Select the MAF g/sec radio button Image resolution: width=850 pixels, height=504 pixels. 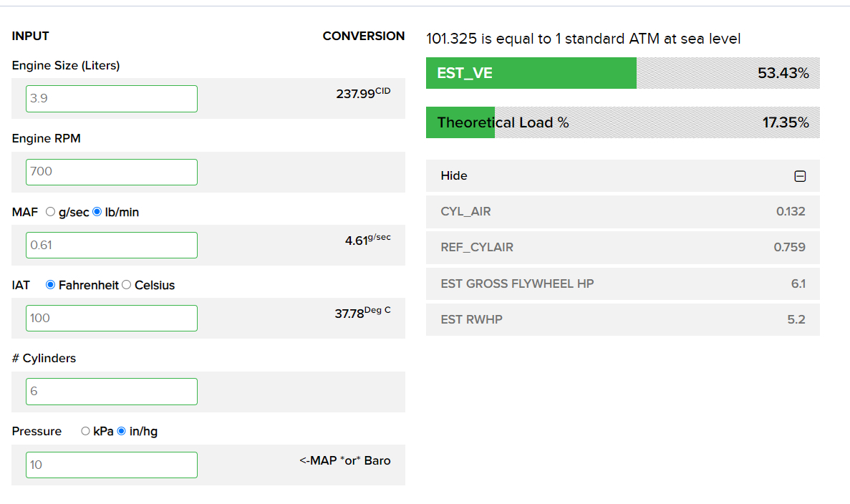50,212
